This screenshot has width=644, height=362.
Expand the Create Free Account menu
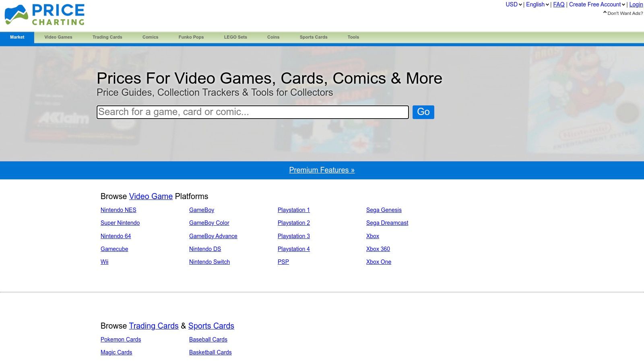597,4
